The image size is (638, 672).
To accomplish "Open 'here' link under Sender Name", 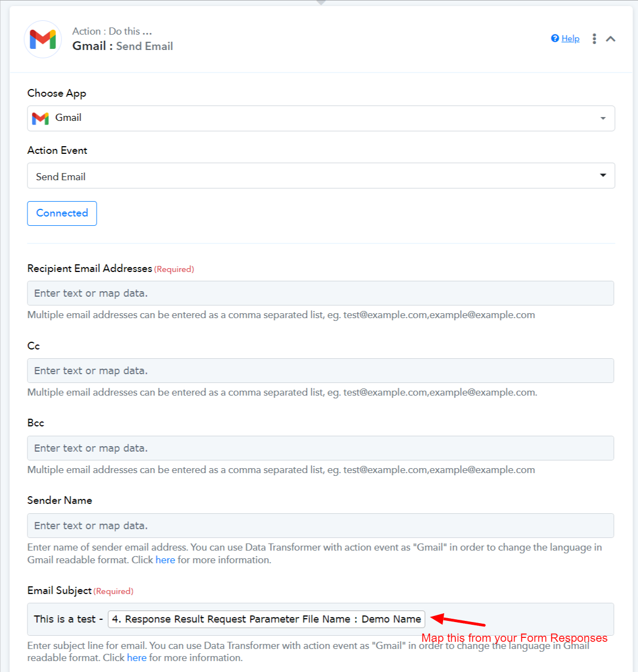I will pos(165,560).
